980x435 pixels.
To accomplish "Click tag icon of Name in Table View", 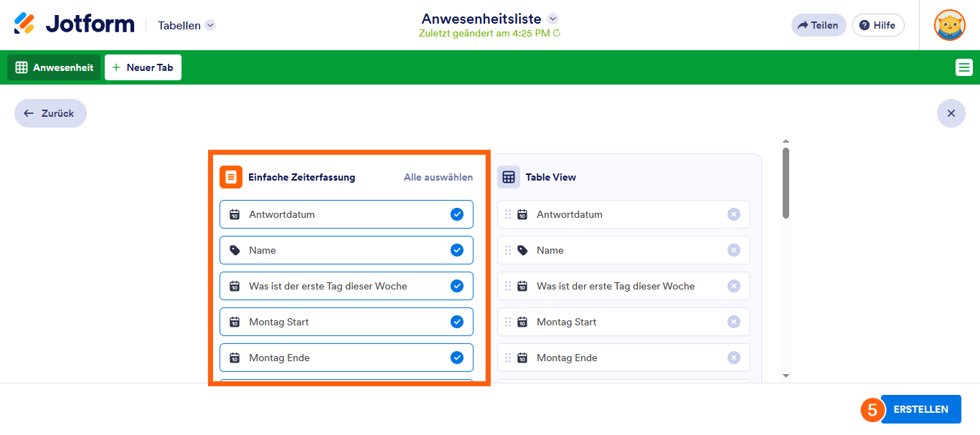I will (x=522, y=250).
